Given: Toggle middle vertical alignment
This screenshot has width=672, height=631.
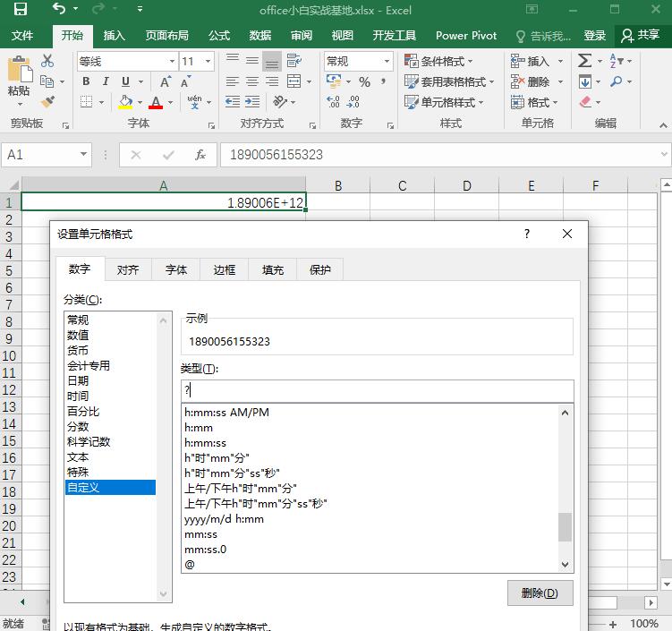Looking at the screenshot, I should coord(252,61).
